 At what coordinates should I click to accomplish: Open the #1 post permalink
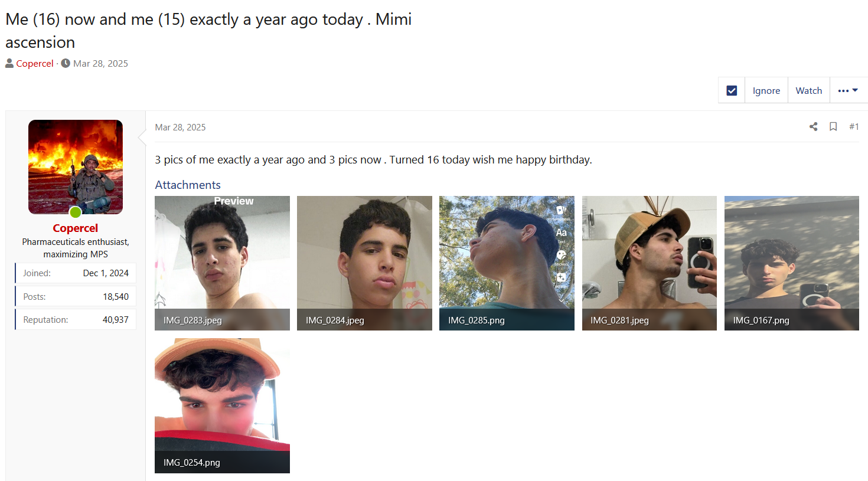[x=854, y=126]
